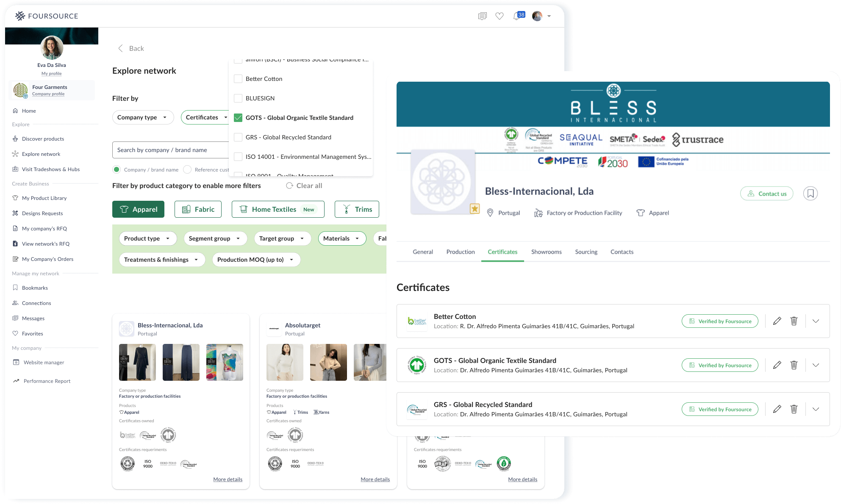Open Bookmarks in sidebar
The width and height of the screenshot is (841, 504).
[x=35, y=288]
